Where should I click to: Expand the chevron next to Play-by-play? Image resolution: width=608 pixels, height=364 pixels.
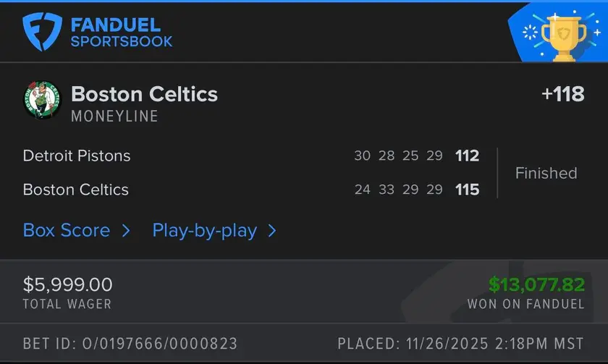[272, 231]
